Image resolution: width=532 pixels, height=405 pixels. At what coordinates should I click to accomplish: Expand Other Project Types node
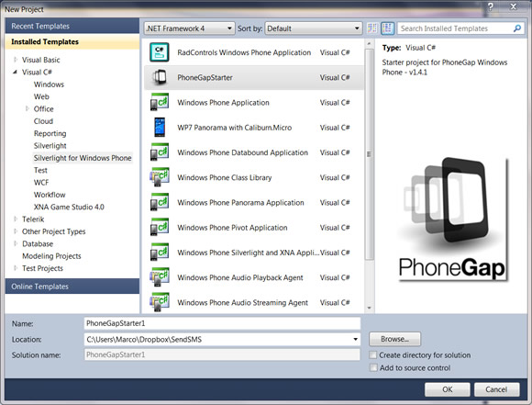coord(16,231)
